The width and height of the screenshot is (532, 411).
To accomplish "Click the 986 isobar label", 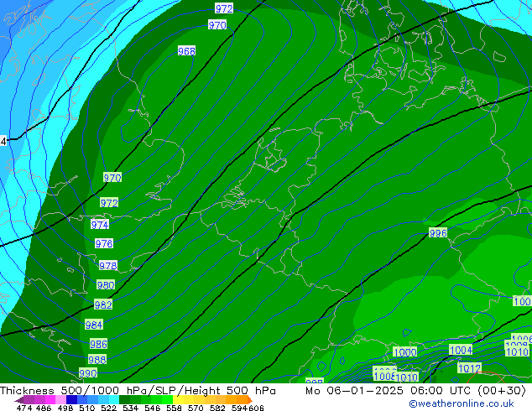I will pos(98,344).
